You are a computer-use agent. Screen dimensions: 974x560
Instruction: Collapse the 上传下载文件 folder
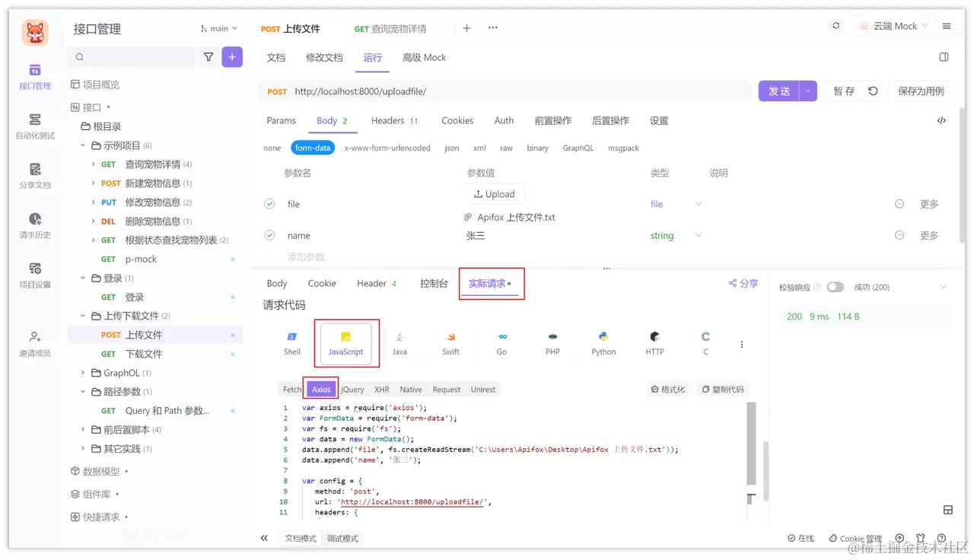tap(84, 316)
